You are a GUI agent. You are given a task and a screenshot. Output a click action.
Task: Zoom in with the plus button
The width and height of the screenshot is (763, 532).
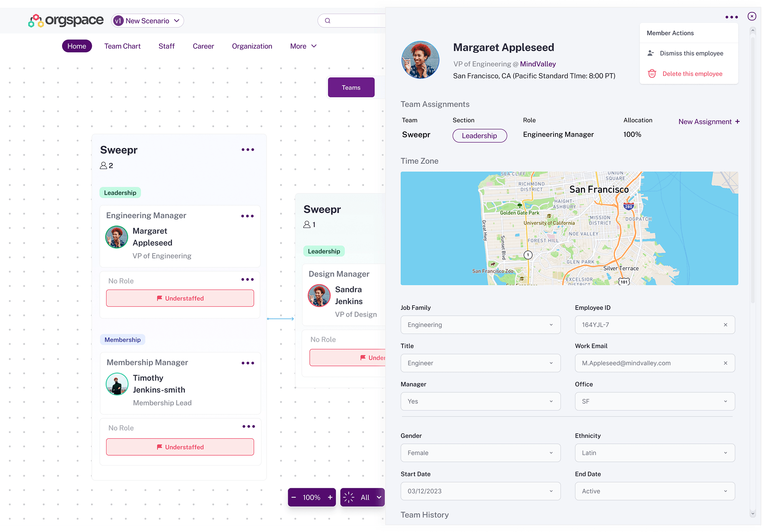(330, 497)
